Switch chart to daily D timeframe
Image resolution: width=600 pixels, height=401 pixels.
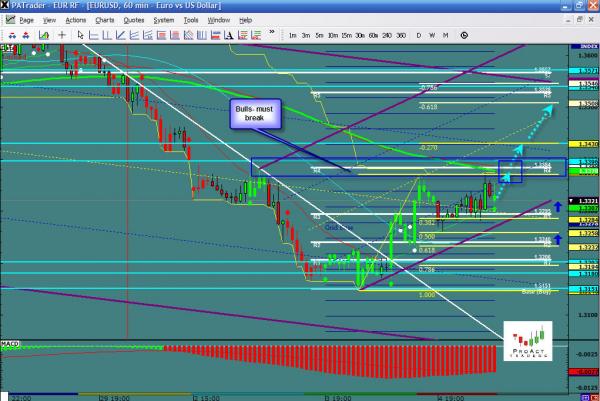[417, 36]
